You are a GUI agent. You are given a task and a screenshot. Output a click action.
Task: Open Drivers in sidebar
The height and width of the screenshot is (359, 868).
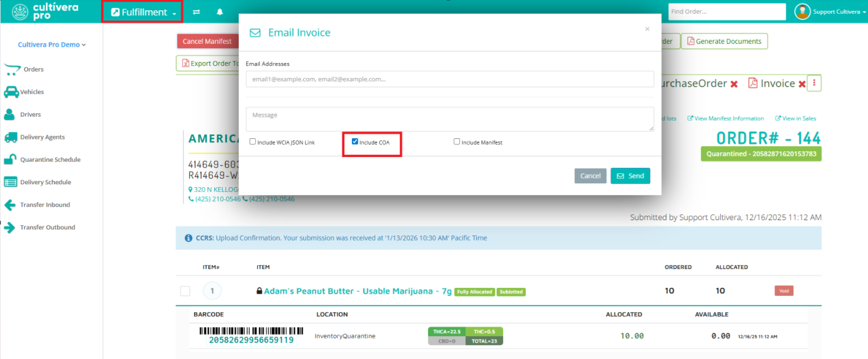click(x=31, y=114)
